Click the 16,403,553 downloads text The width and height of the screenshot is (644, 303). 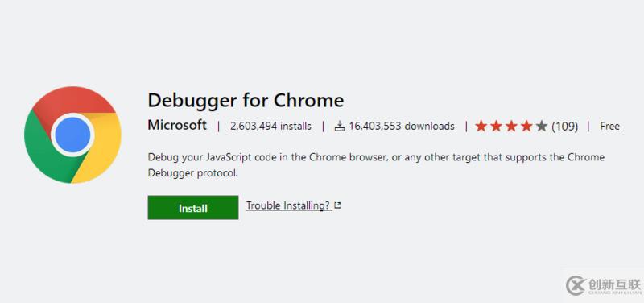coord(402,126)
